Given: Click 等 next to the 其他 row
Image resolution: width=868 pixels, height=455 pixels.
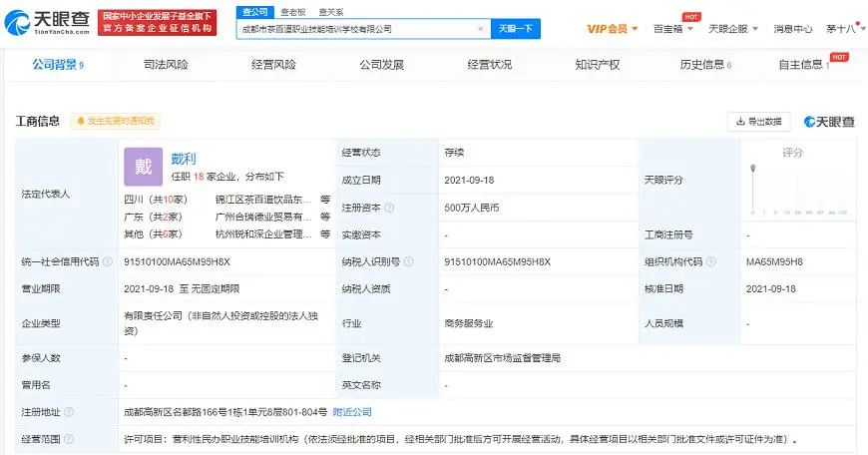Looking at the screenshot, I should (x=325, y=234).
